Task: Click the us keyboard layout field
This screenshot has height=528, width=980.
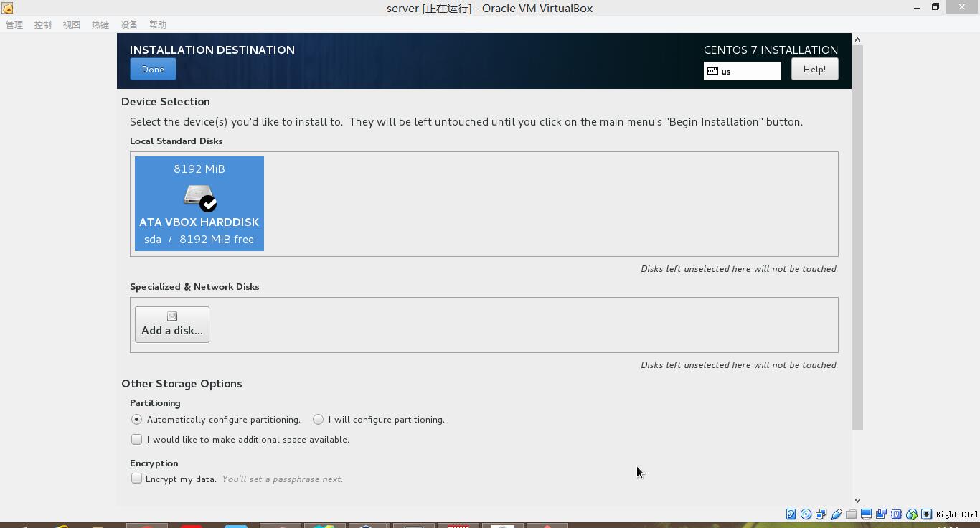Action: 743,71
